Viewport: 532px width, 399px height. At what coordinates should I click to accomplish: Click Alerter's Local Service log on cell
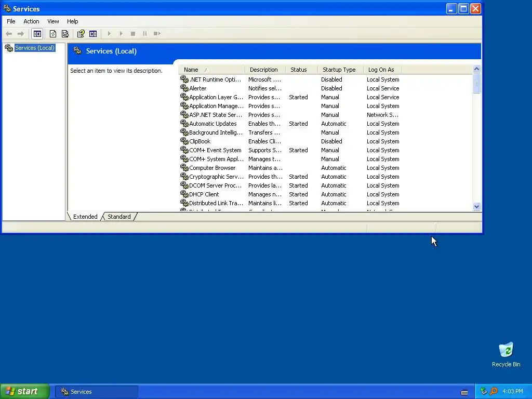click(383, 88)
